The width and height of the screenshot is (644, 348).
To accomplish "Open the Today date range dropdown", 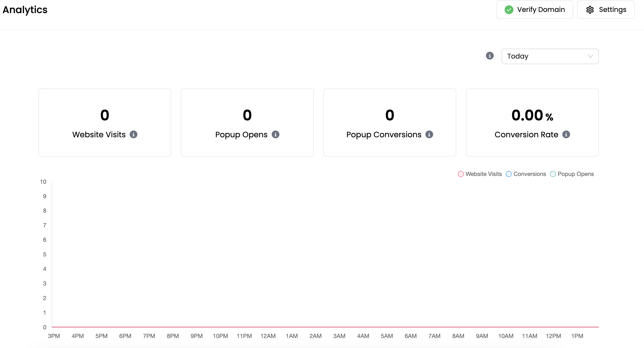I will point(550,56).
